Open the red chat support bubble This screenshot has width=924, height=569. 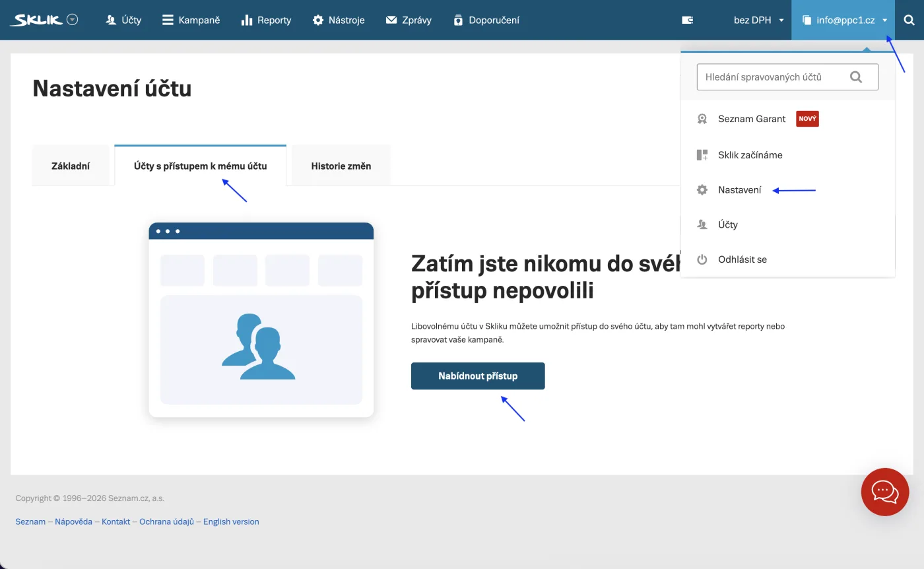[x=885, y=492]
